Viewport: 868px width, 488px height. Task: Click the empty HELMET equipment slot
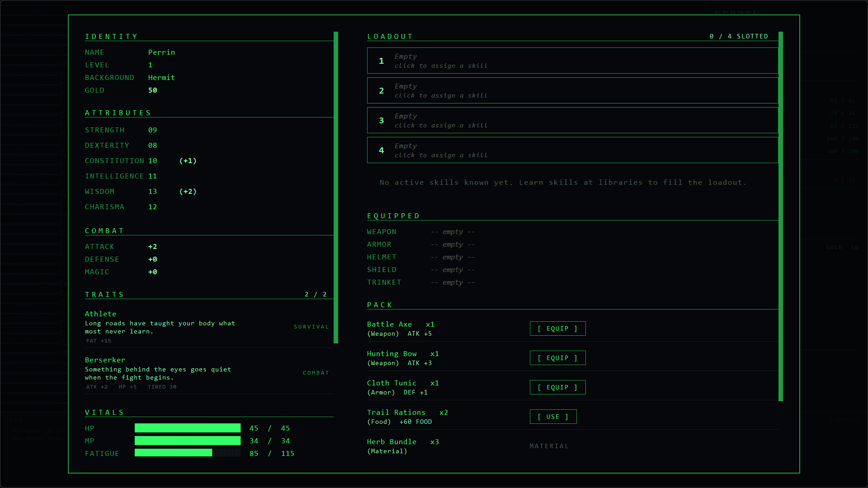click(453, 257)
